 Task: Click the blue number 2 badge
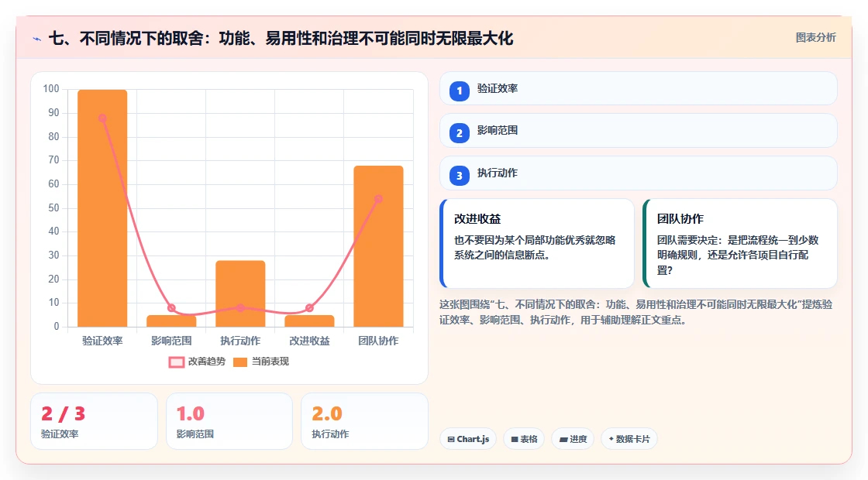(459, 132)
